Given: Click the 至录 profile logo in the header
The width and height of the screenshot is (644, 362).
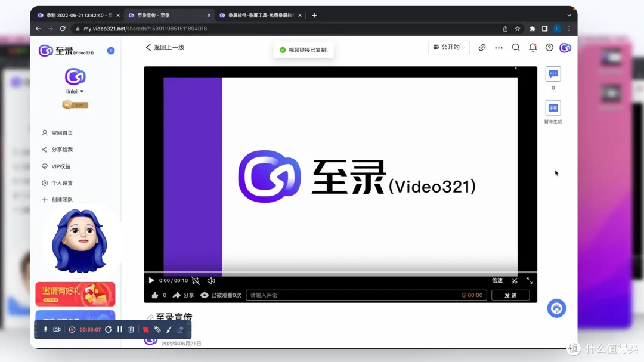Looking at the screenshot, I should pos(565,48).
